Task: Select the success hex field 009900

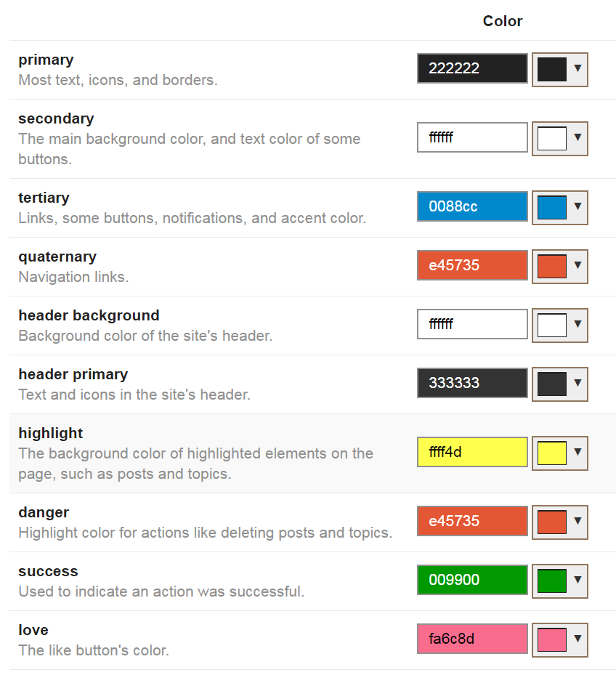Action: point(472,581)
